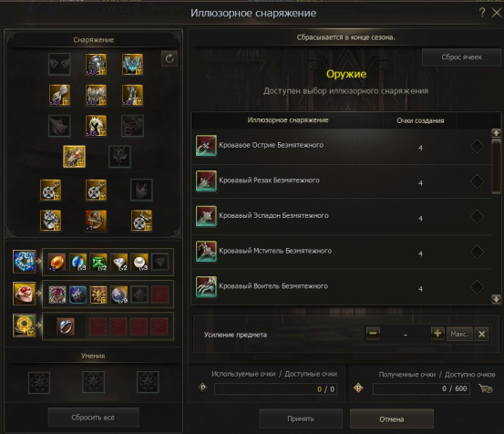Screen dimensions: 504x434
Task: Click the Принять button
Action: (301, 418)
